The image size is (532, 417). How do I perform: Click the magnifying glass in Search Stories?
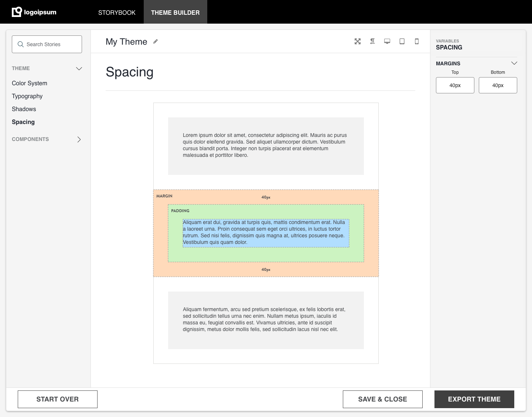[x=21, y=44]
